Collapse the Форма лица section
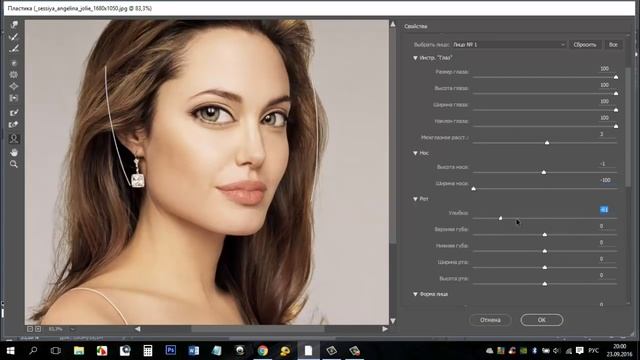The width and height of the screenshot is (640, 360). pos(415,294)
